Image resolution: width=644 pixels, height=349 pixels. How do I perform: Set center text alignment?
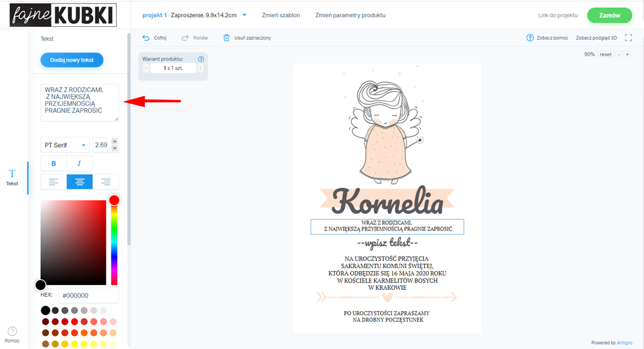click(80, 182)
